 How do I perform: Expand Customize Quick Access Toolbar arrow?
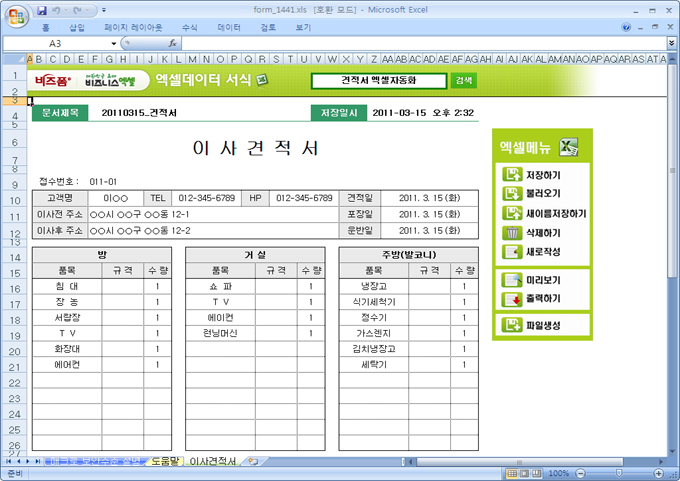click(104, 10)
